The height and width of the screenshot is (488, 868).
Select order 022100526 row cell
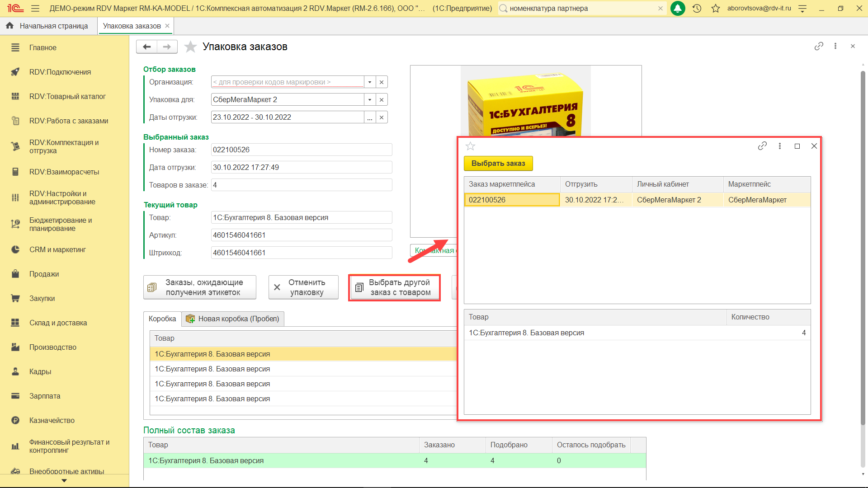[x=512, y=200]
